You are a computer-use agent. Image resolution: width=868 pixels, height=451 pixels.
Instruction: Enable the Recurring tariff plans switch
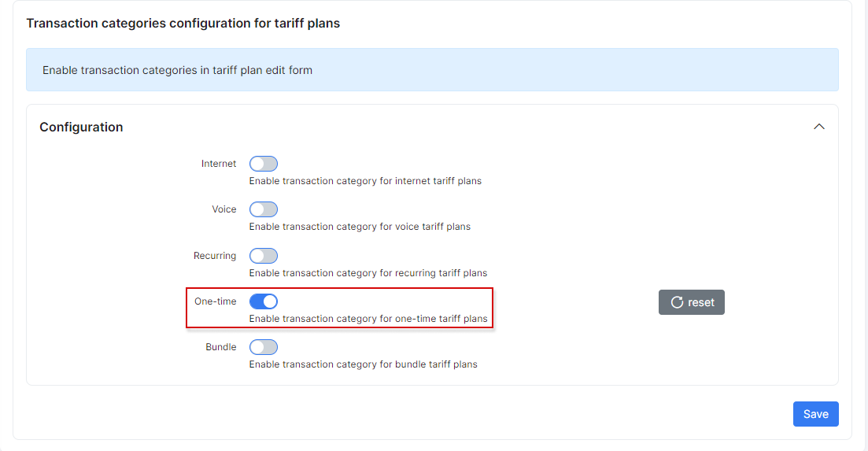[263, 256]
